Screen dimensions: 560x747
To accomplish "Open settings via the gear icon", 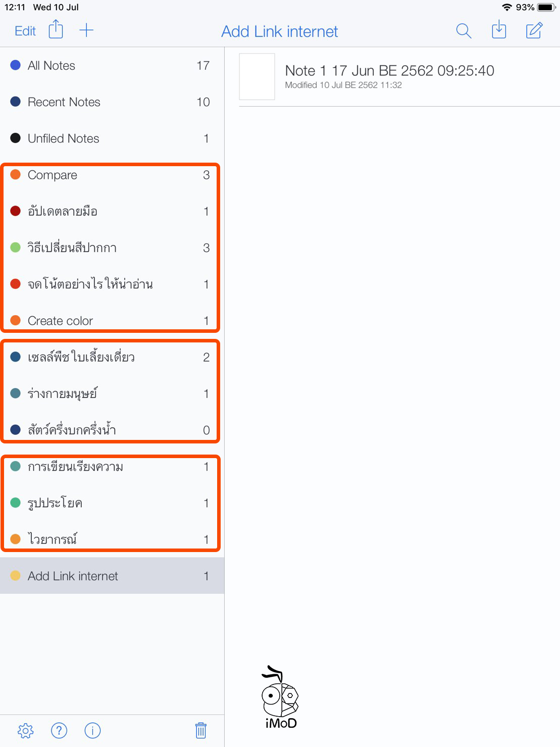I will click(25, 730).
